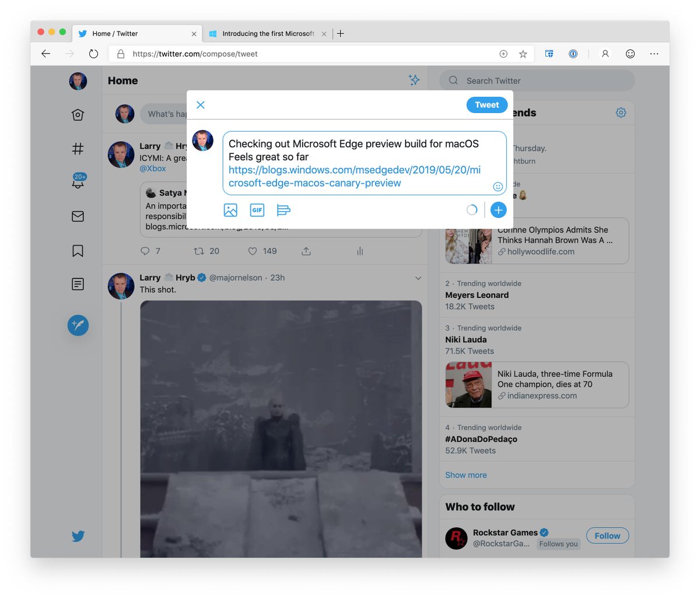
Task: Open the browser overflow menu
Action: coord(654,54)
